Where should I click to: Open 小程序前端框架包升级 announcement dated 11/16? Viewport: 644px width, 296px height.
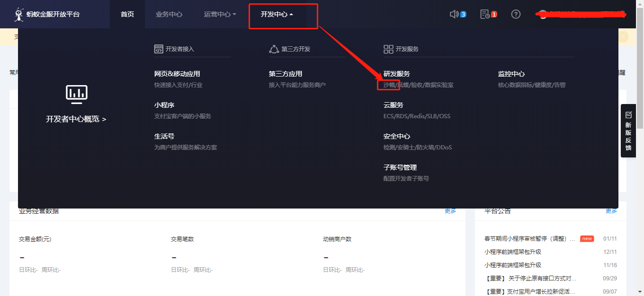[x=513, y=265]
